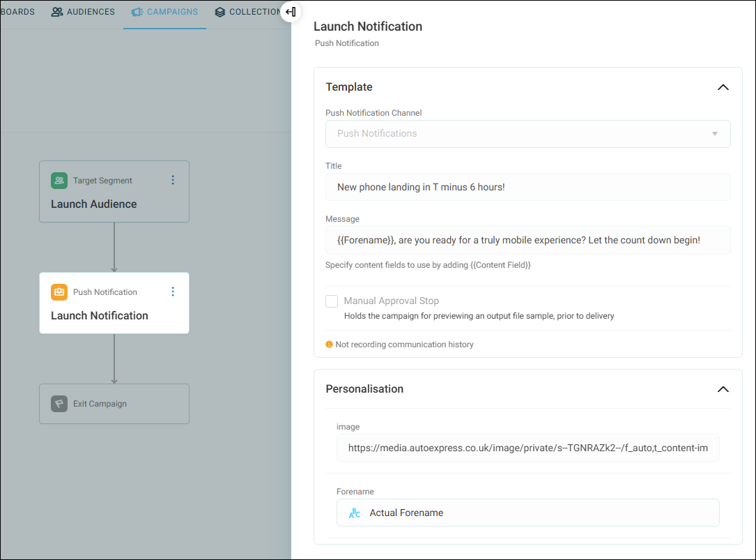This screenshot has width=756, height=560.
Task: Switch to the Audiences tab
Action: (x=84, y=12)
